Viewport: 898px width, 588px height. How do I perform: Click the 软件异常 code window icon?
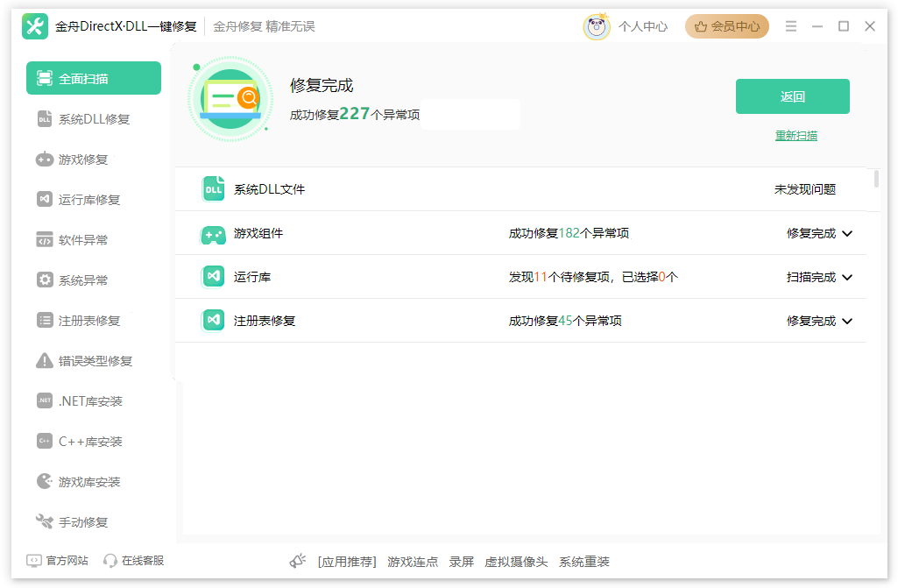pyautogui.click(x=45, y=239)
